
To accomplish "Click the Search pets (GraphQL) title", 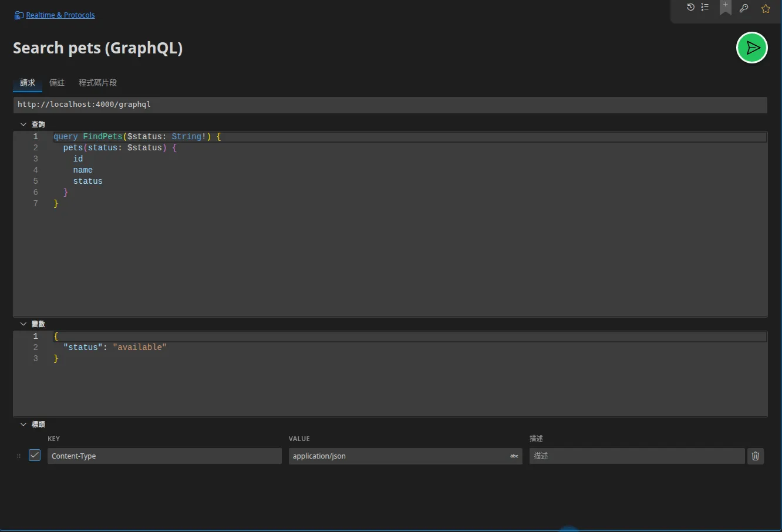I will (98, 48).
